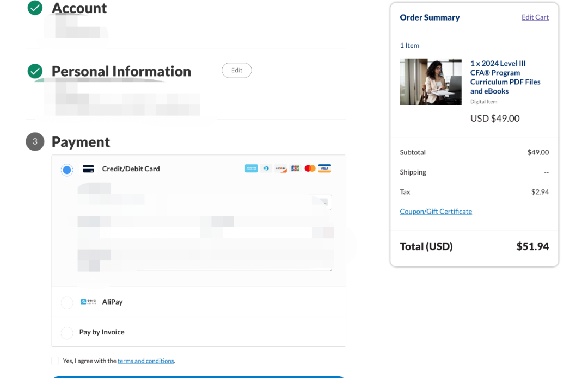Viewport: 588px width, 385px height.
Task: Select the Credit/Debit Card radio button
Action: [67, 170]
